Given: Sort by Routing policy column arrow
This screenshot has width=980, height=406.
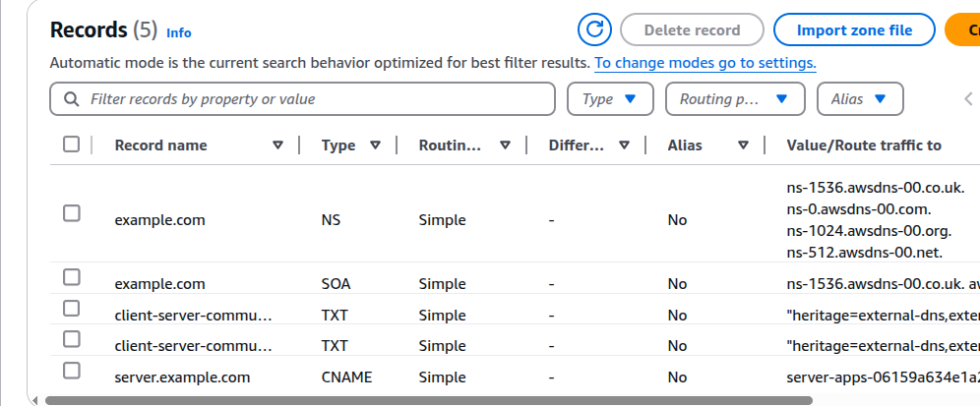Looking at the screenshot, I should (x=505, y=145).
